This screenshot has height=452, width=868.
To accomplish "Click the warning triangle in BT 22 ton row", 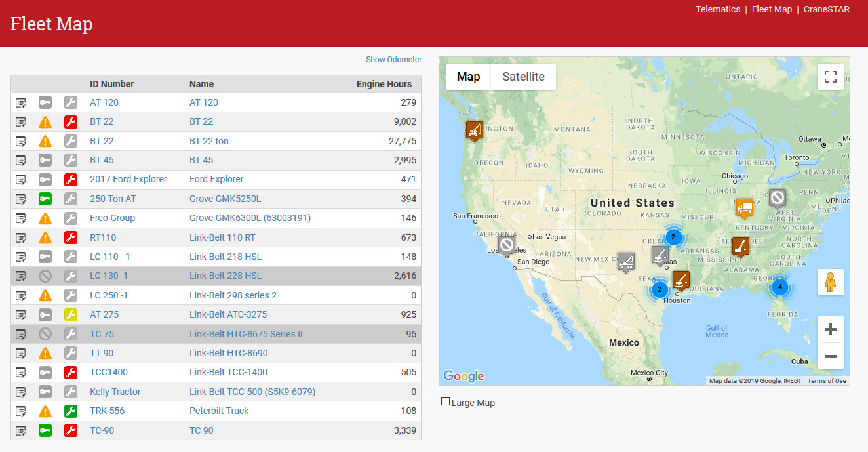I will [45, 141].
